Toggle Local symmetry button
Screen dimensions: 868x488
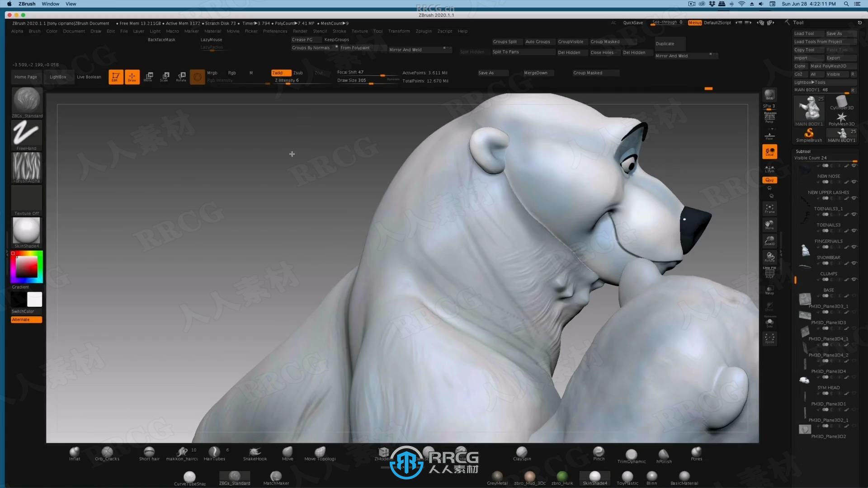[x=769, y=151]
